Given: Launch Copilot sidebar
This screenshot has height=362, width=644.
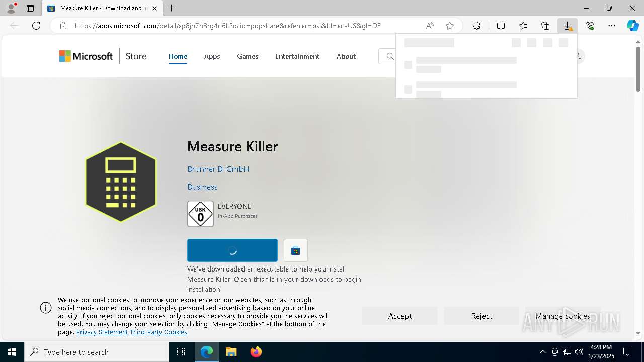Looking at the screenshot, I should 632,26.
